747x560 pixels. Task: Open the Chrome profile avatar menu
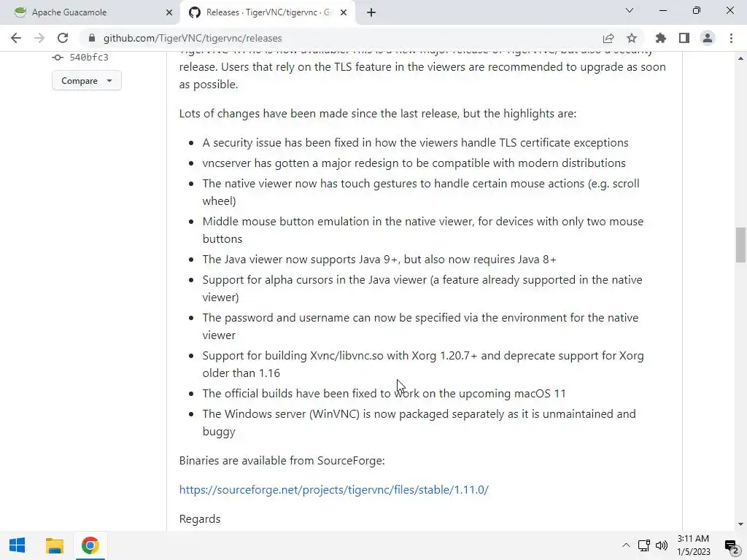708,38
